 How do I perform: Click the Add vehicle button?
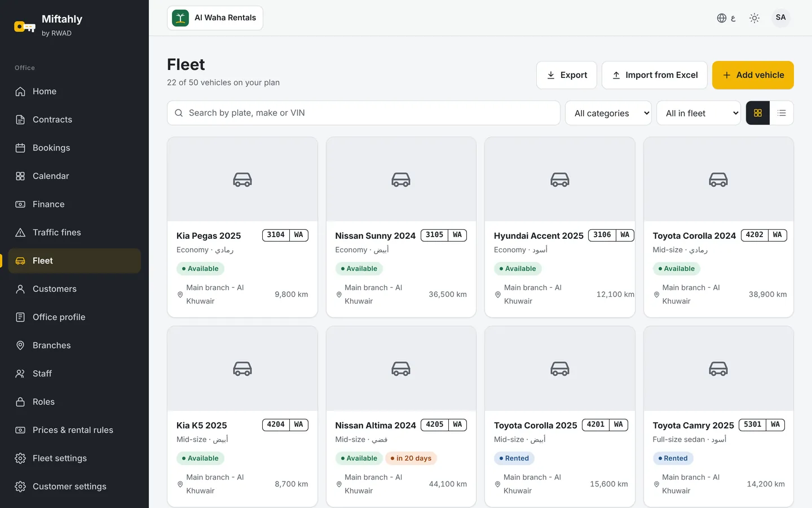click(x=753, y=75)
